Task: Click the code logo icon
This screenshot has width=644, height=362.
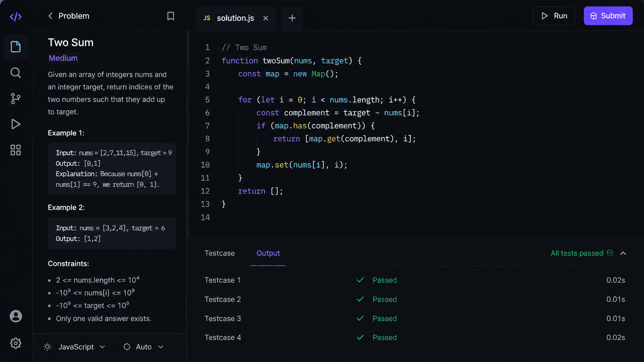Action: pyautogui.click(x=16, y=17)
